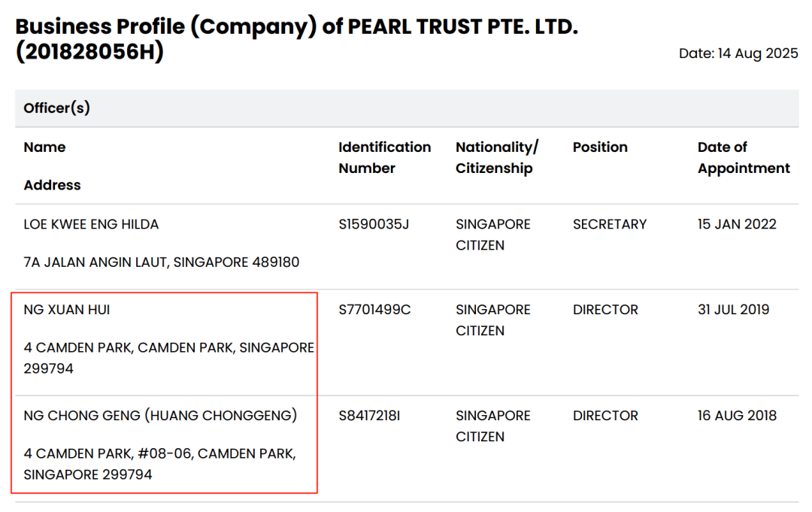Click the Position column header
Viewport: 812px width, 512px height.
(x=600, y=147)
